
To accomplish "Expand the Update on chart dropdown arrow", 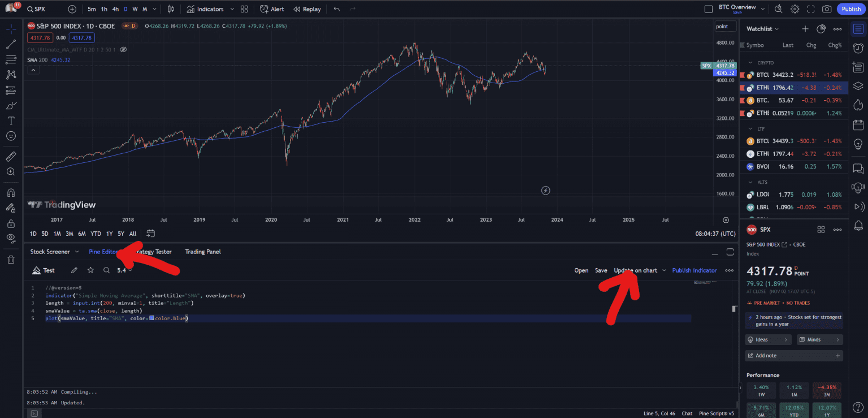I will point(664,270).
